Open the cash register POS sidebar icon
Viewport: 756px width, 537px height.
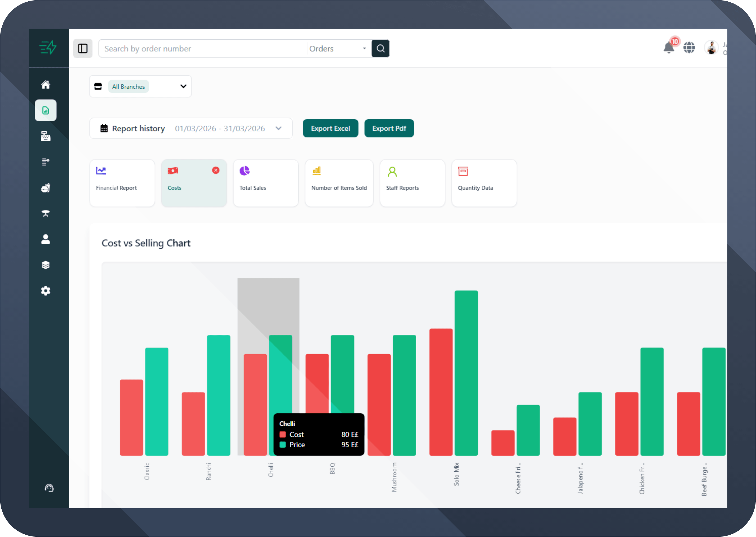(x=46, y=136)
